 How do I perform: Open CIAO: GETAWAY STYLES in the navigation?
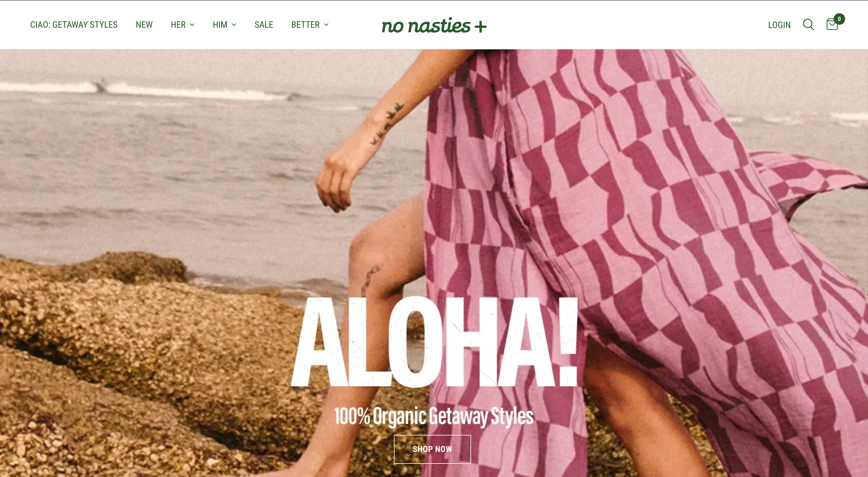[74, 25]
